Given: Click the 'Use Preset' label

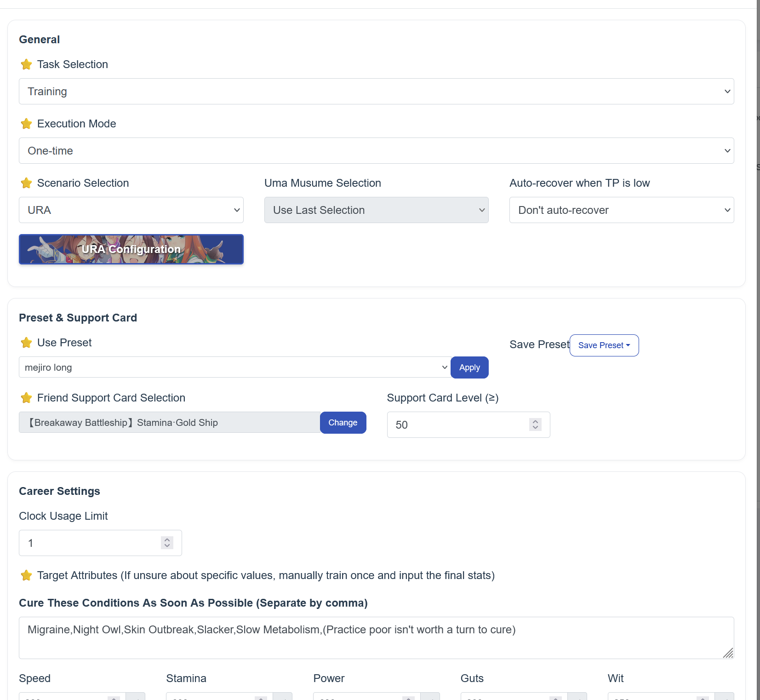Looking at the screenshot, I should pos(64,343).
